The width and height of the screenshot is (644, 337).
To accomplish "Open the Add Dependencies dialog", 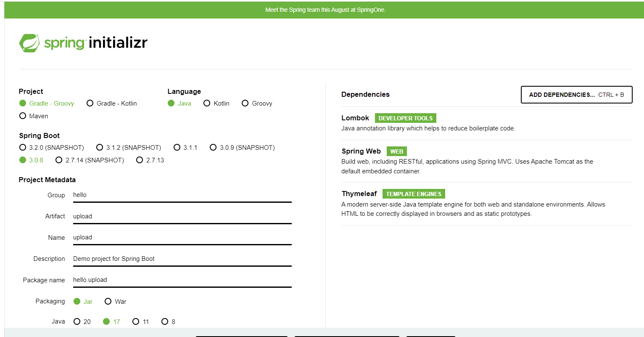I will click(576, 95).
